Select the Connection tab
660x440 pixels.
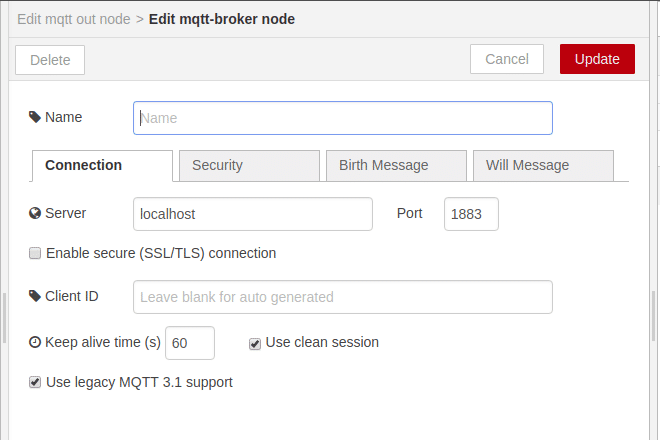click(x=102, y=165)
